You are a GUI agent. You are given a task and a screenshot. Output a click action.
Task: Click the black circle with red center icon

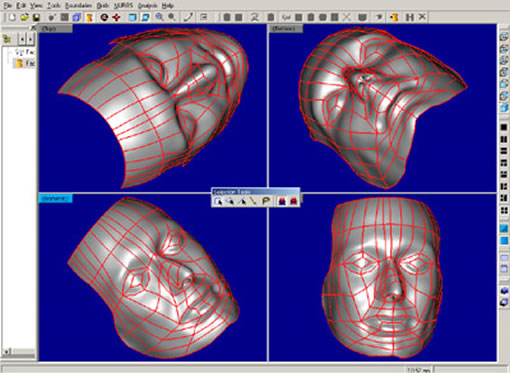[104, 17]
